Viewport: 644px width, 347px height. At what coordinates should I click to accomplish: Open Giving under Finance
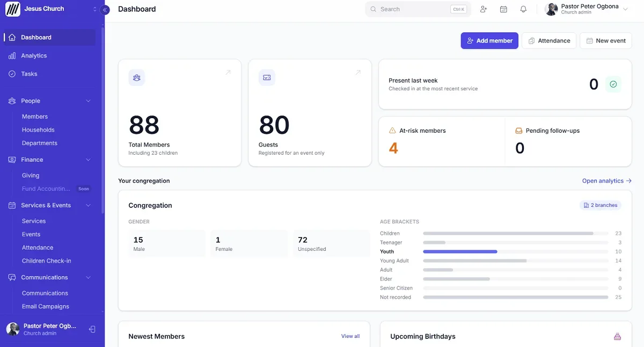tap(31, 176)
